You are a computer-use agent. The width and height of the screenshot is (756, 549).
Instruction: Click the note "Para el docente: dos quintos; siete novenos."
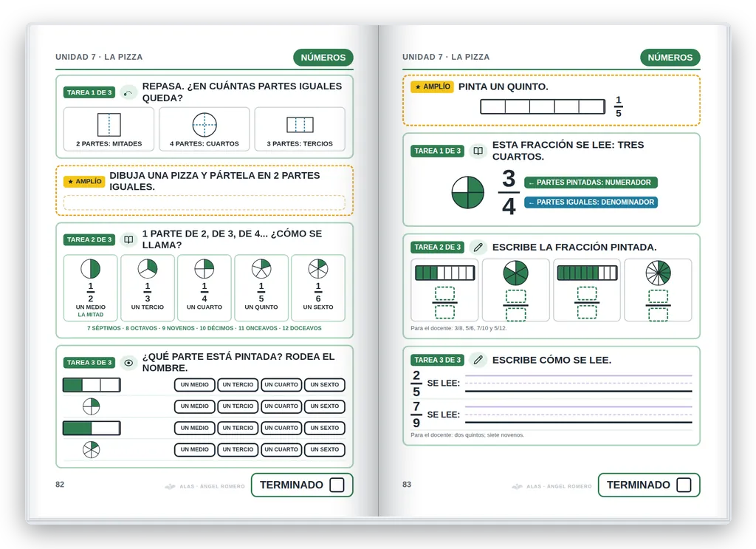(x=467, y=434)
